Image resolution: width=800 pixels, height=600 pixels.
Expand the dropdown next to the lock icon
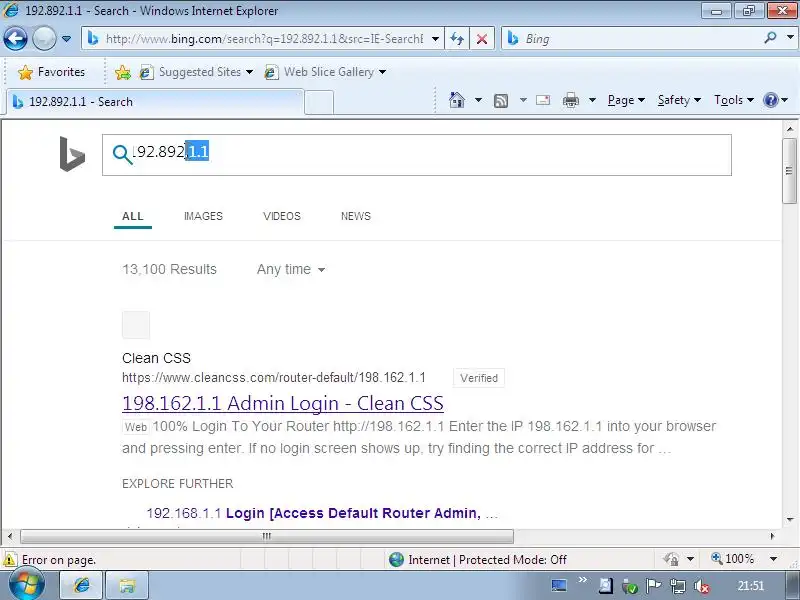(690, 559)
